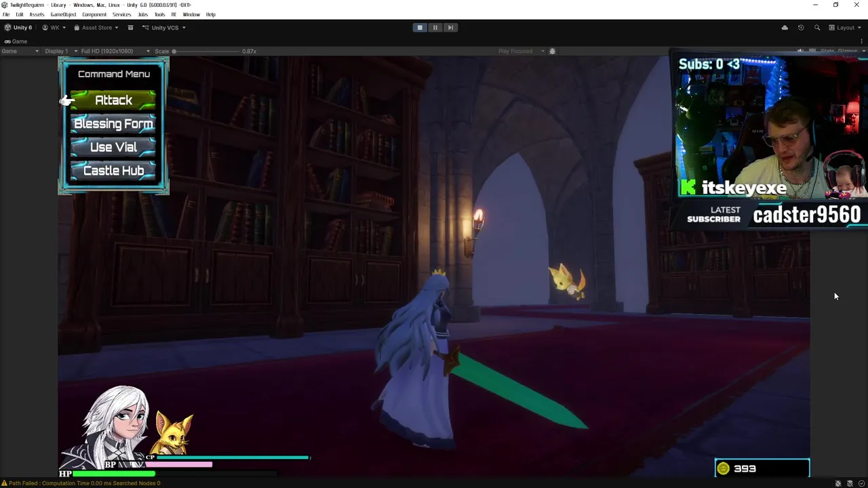Click the warning triangle icon in status bar

tap(4, 483)
